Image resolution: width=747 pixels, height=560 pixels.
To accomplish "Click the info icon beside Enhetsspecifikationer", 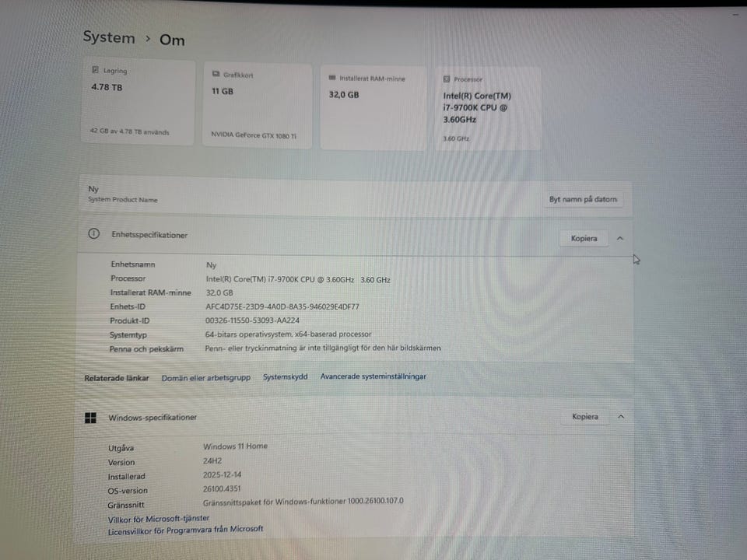I will tap(94, 234).
